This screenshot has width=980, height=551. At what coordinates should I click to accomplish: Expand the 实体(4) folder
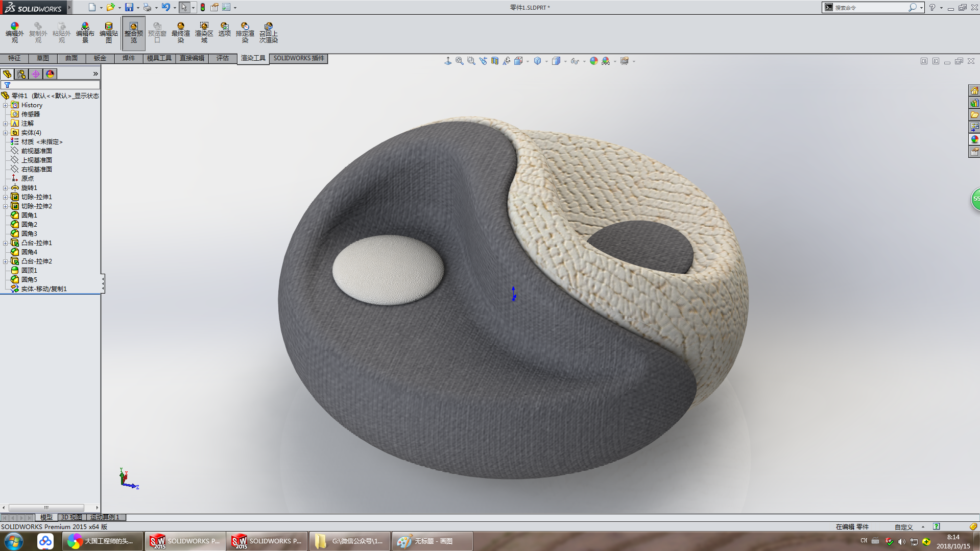6,133
